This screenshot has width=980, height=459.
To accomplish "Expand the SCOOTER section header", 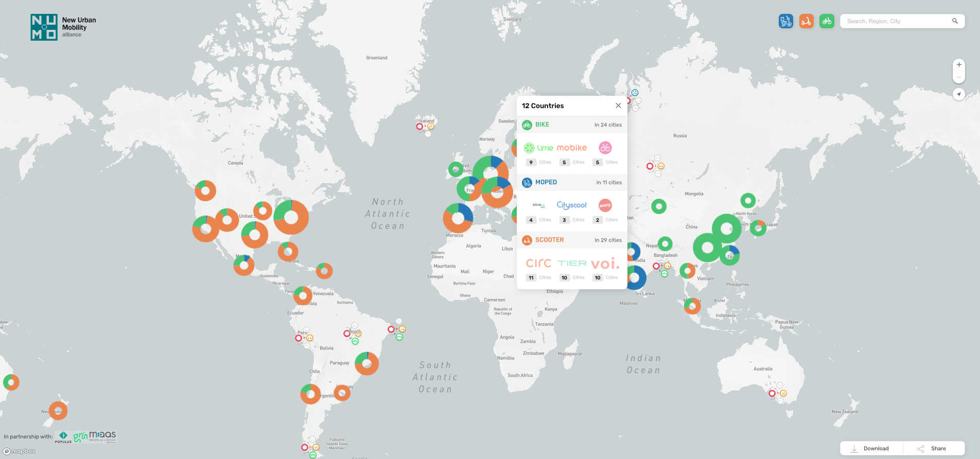I will (571, 240).
